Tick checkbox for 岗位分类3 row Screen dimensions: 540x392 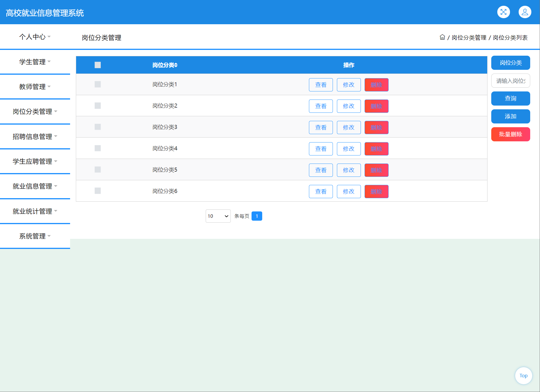click(98, 127)
